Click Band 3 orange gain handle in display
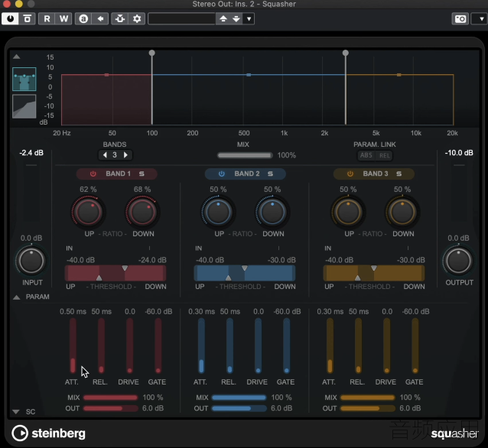488x448 pixels. tap(399, 75)
